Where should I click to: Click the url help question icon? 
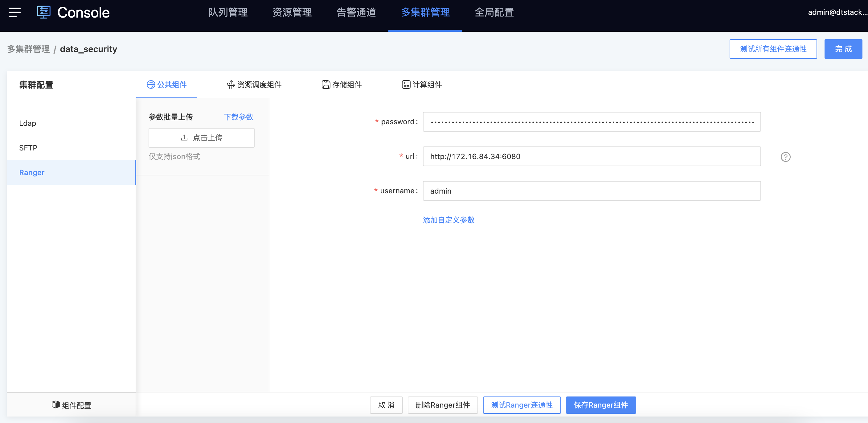tap(785, 157)
